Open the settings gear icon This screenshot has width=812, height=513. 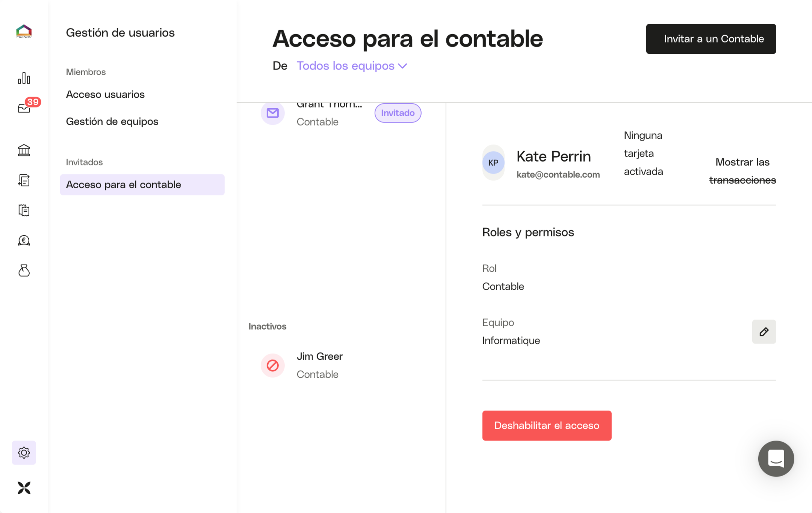[24, 452]
